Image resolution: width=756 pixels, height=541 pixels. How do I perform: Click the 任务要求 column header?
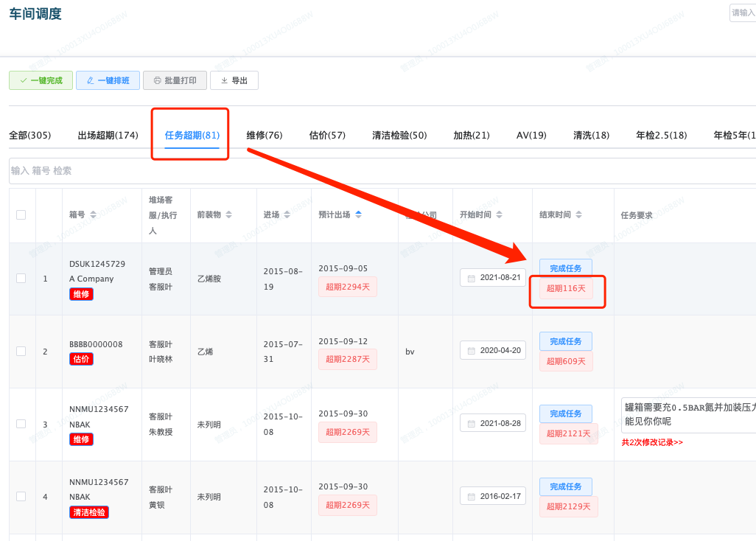[637, 215]
